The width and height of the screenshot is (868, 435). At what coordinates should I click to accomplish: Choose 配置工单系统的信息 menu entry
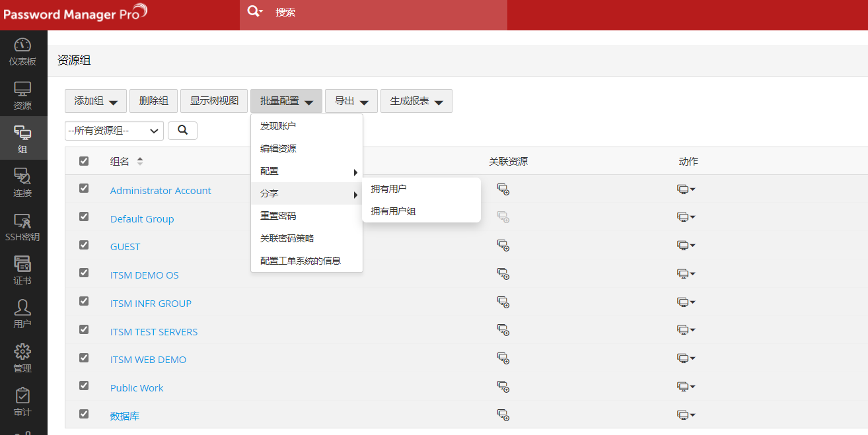(x=307, y=261)
